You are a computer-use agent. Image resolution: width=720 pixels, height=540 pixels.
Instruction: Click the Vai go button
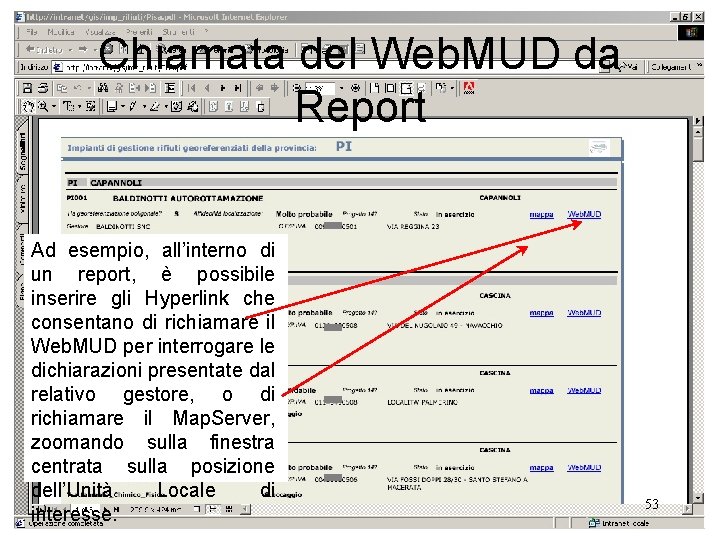[x=629, y=67]
